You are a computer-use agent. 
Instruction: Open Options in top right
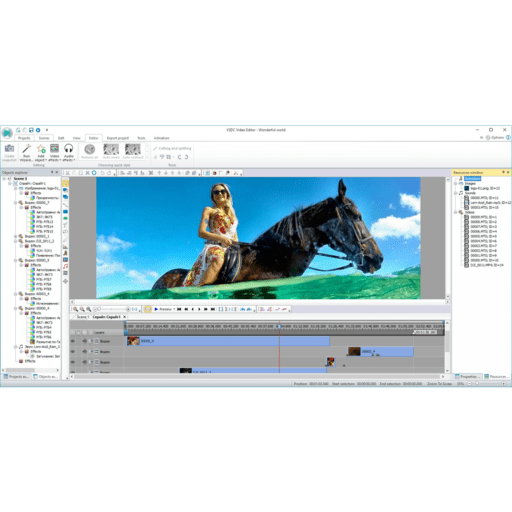tap(495, 137)
